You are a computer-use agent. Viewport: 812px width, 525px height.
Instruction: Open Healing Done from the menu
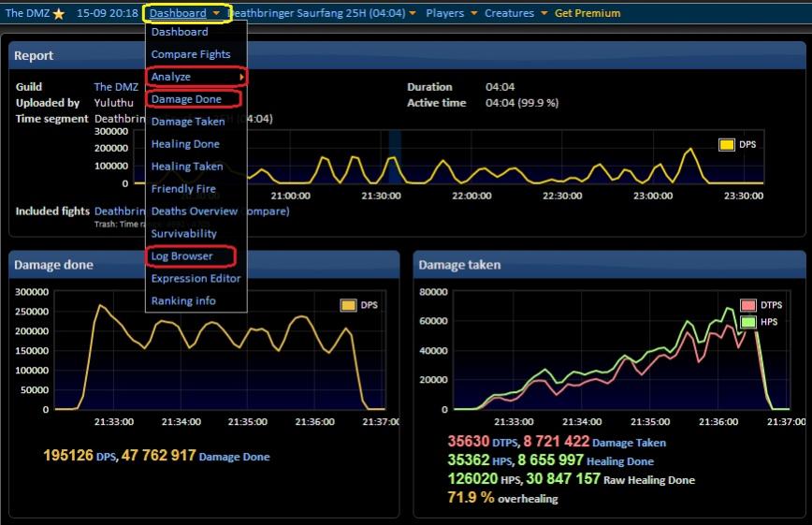coord(185,144)
